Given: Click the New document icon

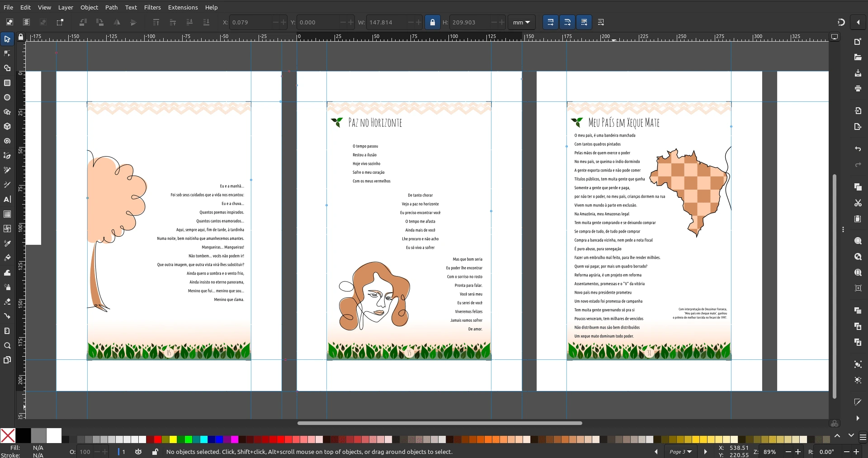Looking at the screenshot, I should pyautogui.click(x=858, y=41).
